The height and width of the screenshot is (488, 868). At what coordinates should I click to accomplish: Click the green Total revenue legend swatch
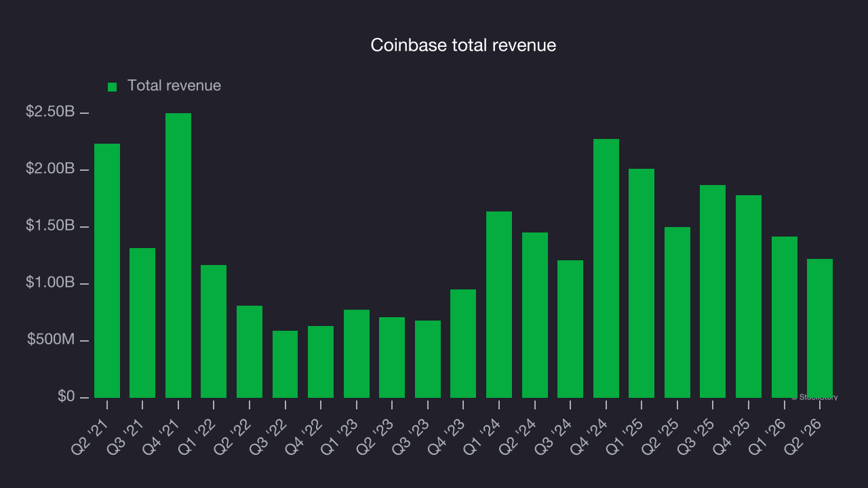(113, 87)
